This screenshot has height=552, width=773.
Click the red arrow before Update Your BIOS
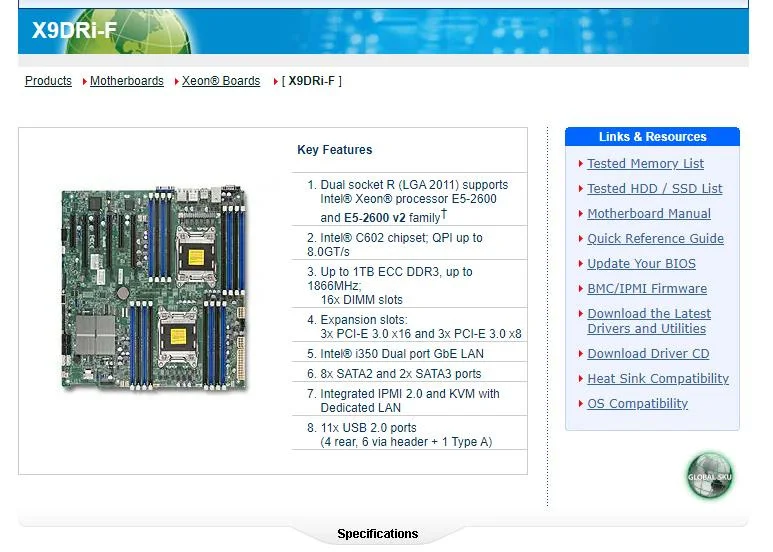tap(581, 264)
